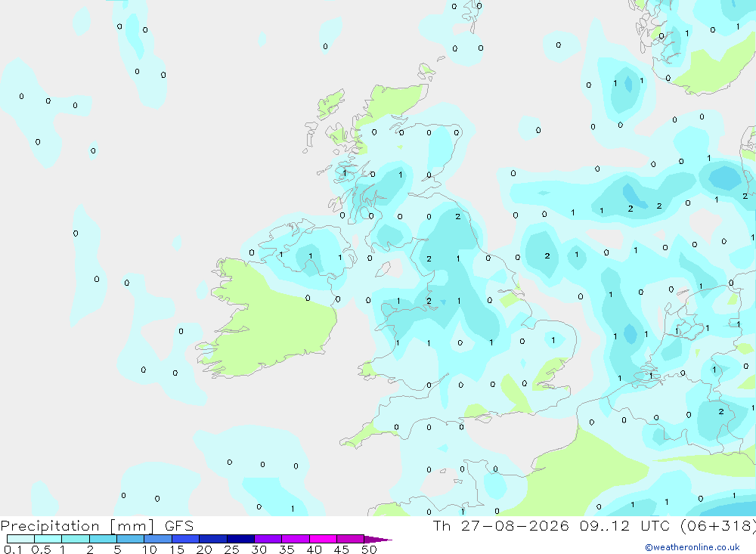
Task: Select the '10' legend value
Action: tap(150, 549)
